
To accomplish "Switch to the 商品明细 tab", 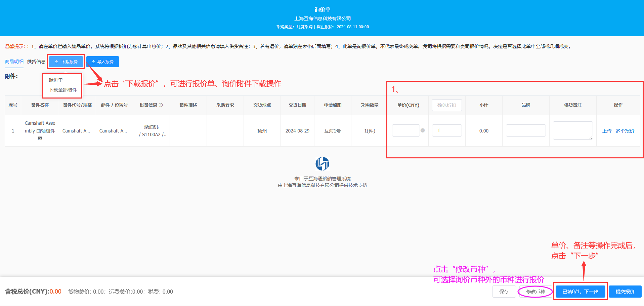I will (x=14, y=62).
